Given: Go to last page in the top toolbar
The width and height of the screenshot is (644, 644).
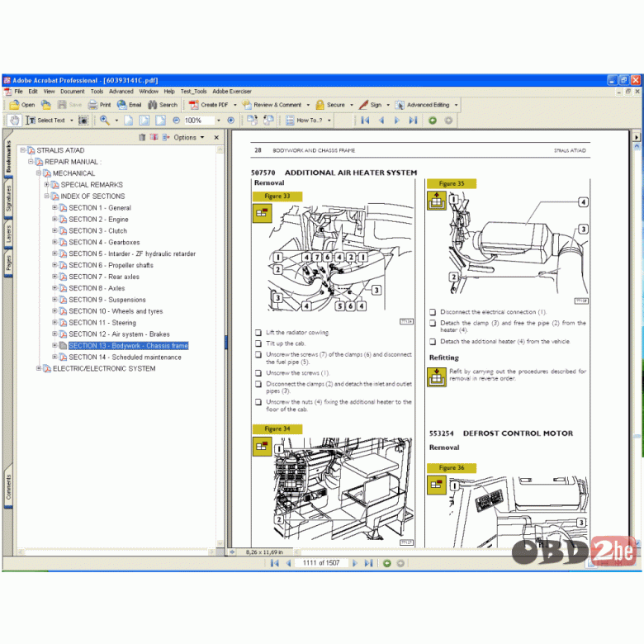Looking at the screenshot, I should pos(413,121).
